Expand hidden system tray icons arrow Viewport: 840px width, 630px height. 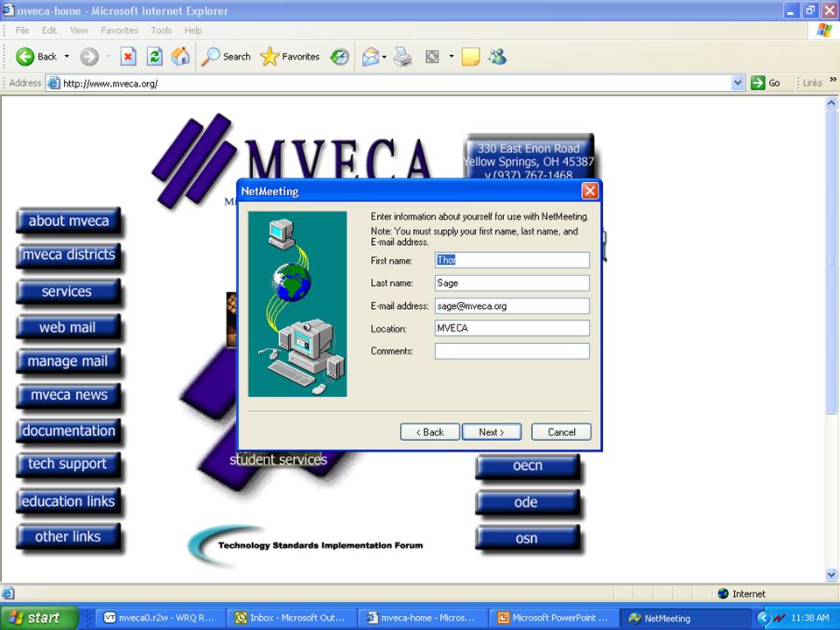click(763, 618)
